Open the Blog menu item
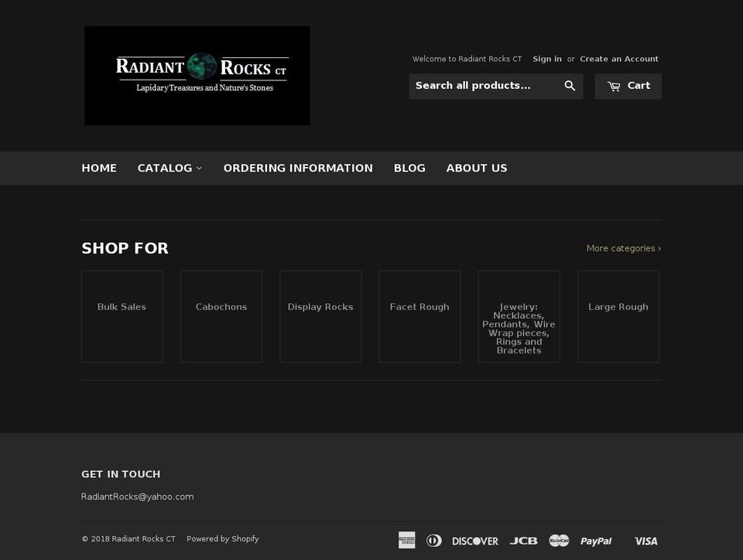Screen dimensions: 743x560 [409, 168]
